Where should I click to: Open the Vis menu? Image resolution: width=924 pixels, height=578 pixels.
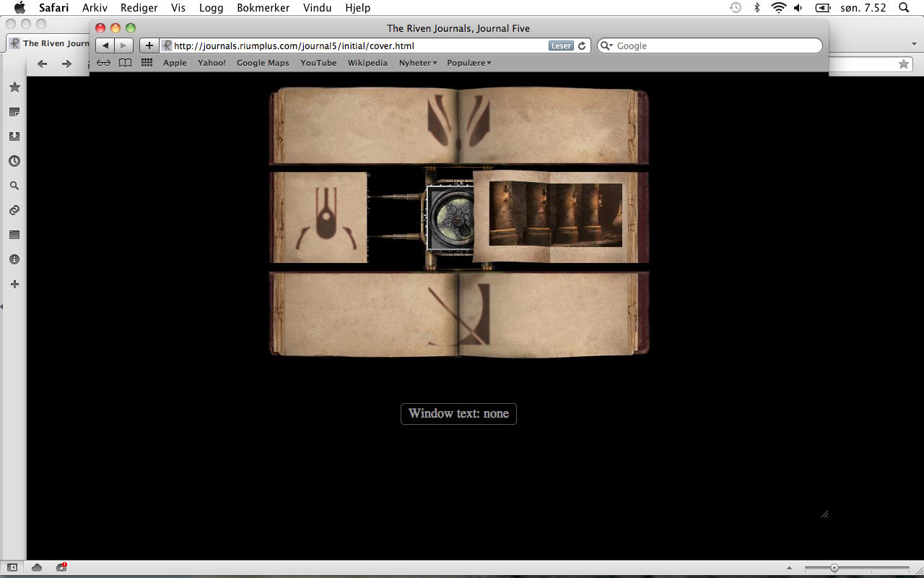pyautogui.click(x=178, y=8)
